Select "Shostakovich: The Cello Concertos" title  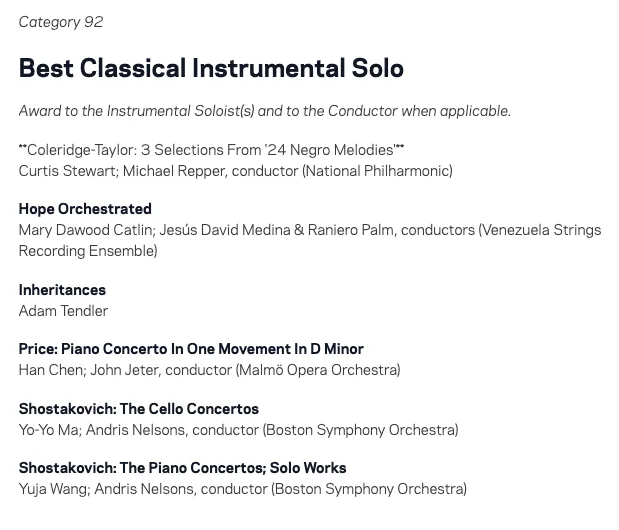(x=138, y=409)
